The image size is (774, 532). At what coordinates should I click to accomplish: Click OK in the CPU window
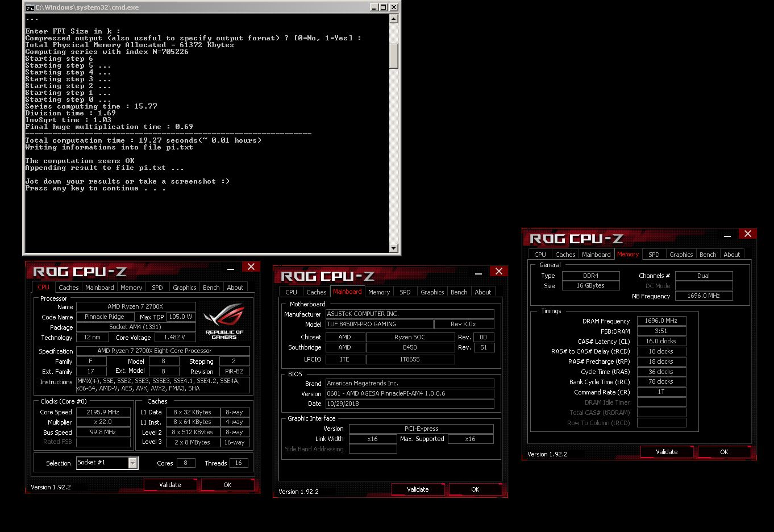pyautogui.click(x=227, y=485)
